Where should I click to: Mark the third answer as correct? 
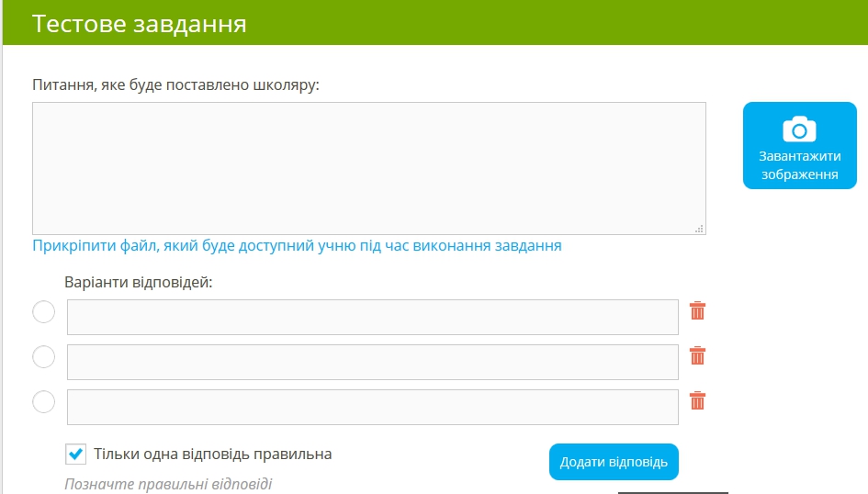coord(44,401)
